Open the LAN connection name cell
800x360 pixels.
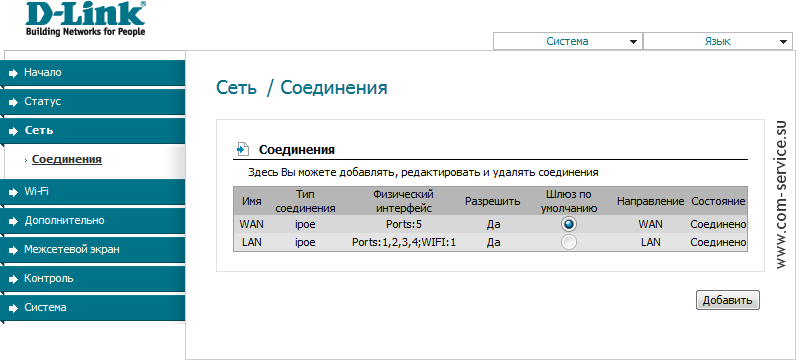pyautogui.click(x=252, y=243)
